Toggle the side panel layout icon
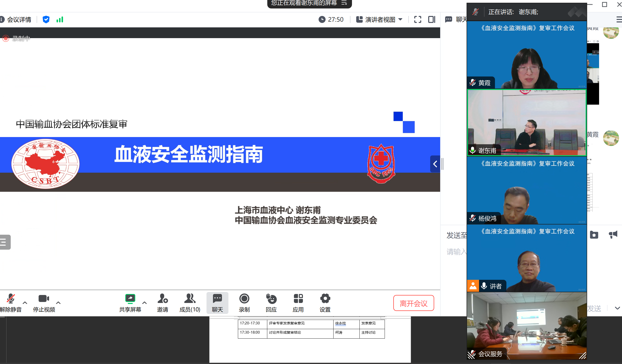 [x=432, y=19]
